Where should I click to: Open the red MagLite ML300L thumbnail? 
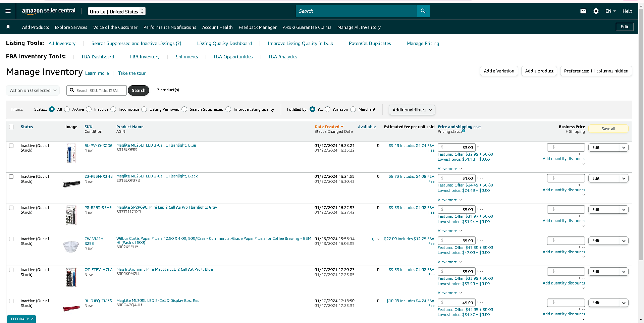tap(71, 308)
